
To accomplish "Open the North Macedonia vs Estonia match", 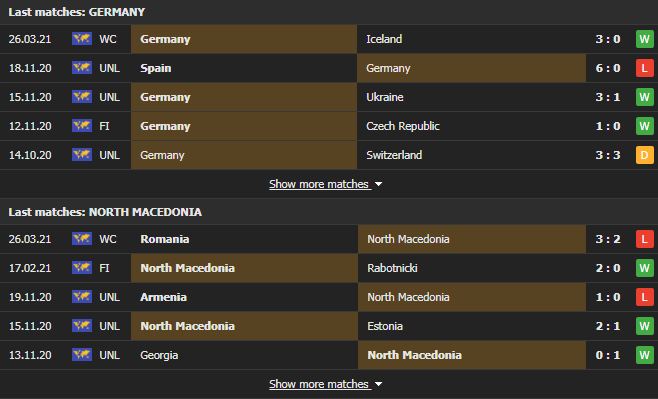I will [329, 326].
